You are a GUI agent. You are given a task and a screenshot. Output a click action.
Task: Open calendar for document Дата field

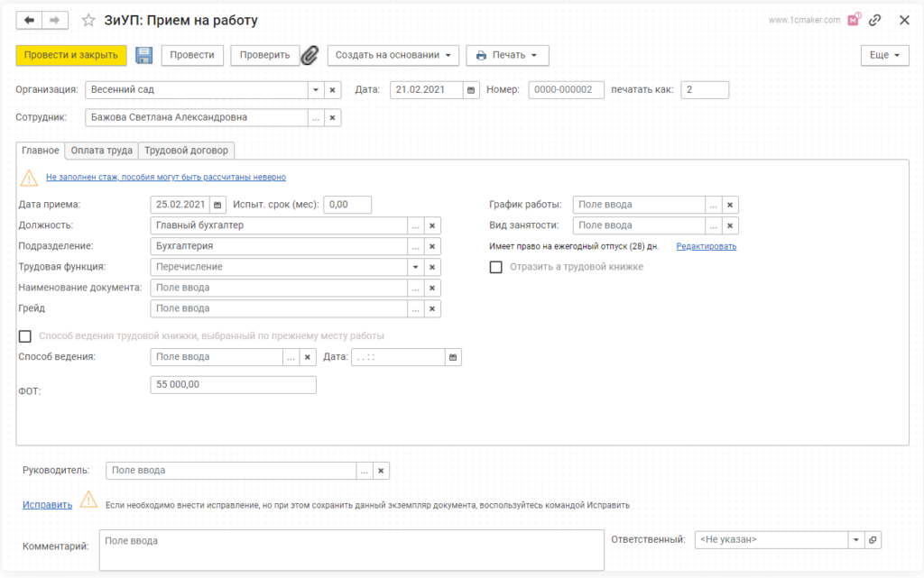pyautogui.click(x=471, y=90)
